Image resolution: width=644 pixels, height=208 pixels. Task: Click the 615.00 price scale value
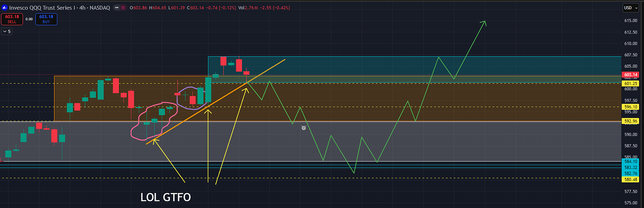pyautogui.click(x=630, y=21)
